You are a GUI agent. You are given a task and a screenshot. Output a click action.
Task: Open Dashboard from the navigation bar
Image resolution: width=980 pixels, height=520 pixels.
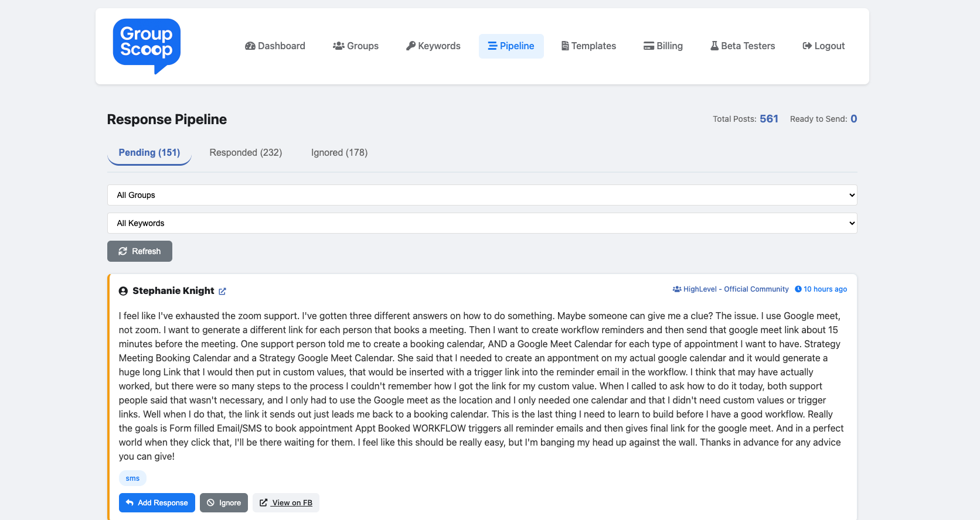coord(275,46)
